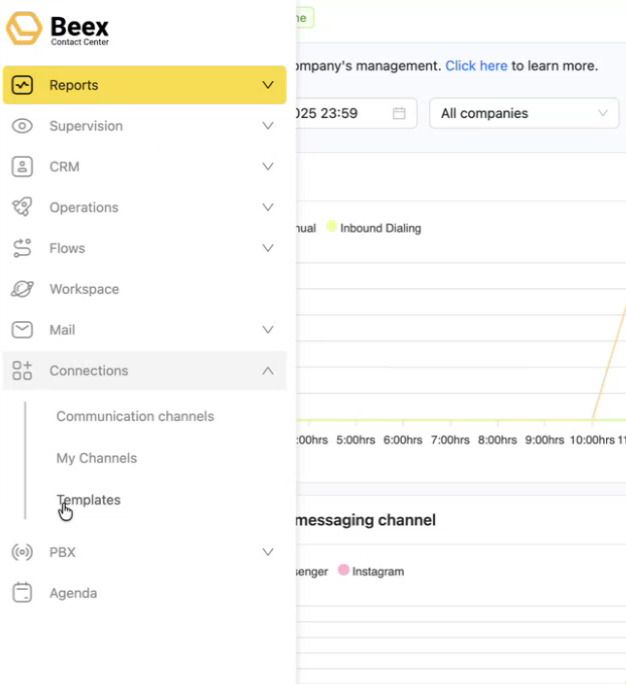
Task: Collapse the Connections menu chevron
Action: click(267, 371)
